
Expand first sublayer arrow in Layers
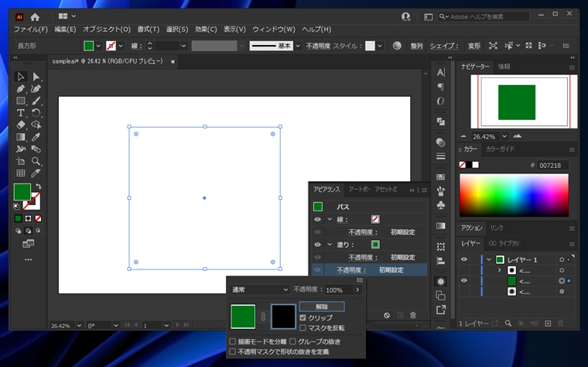(x=499, y=270)
